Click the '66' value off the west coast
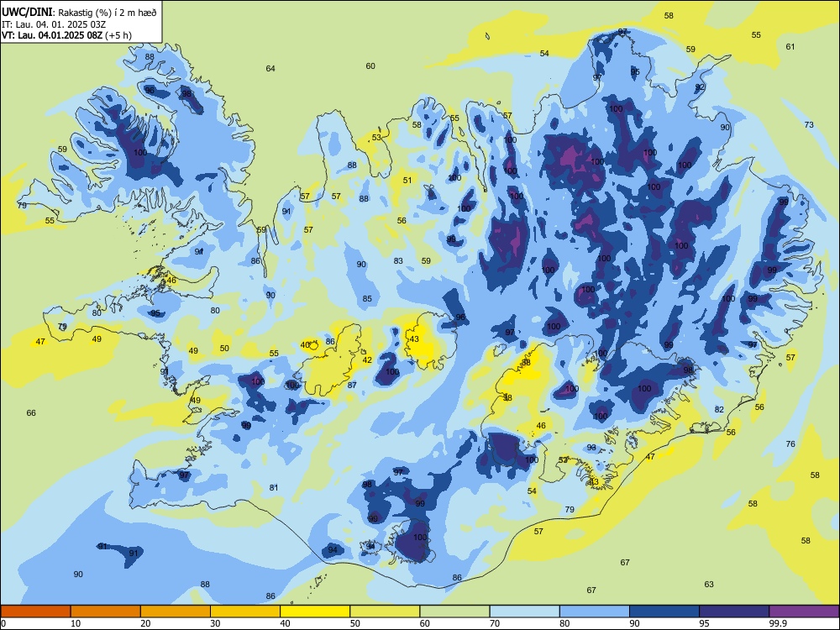The height and width of the screenshot is (630, 840). [31, 413]
